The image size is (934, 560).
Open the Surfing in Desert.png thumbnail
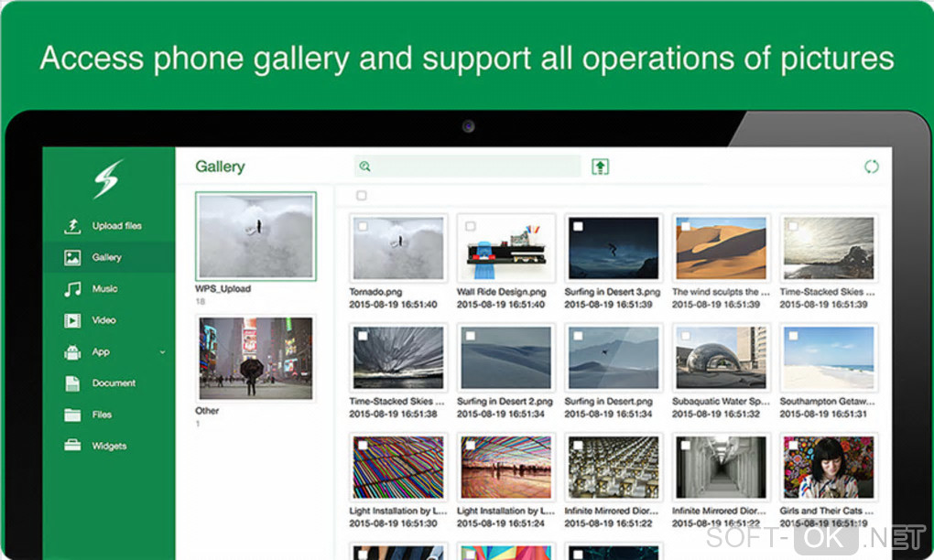614,358
